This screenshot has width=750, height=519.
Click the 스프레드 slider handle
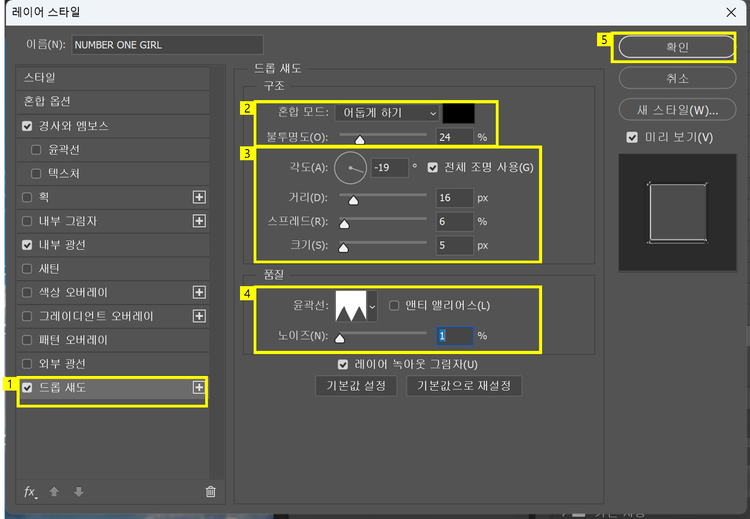[344, 224]
